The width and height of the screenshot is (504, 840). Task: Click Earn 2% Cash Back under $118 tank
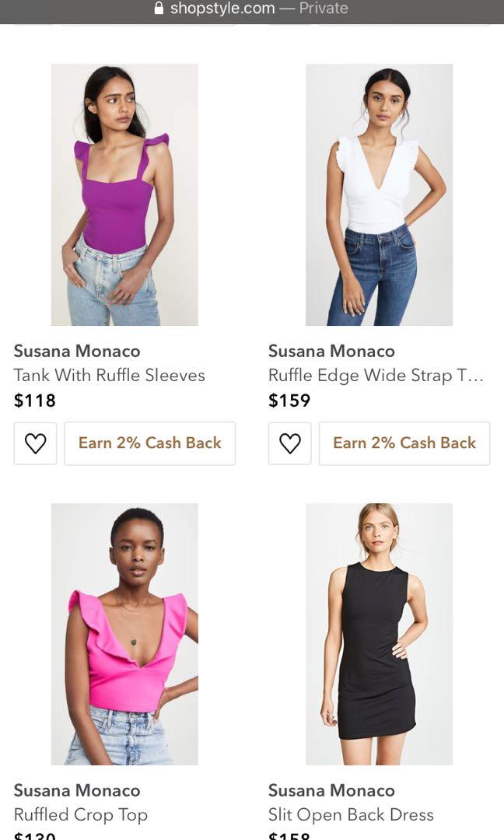click(149, 443)
